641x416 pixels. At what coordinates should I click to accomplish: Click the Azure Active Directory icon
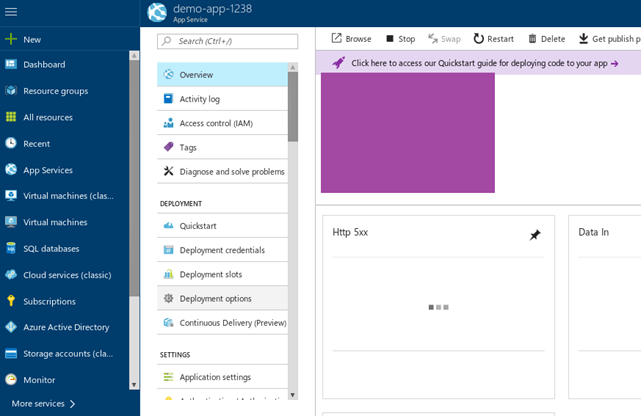[11, 327]
